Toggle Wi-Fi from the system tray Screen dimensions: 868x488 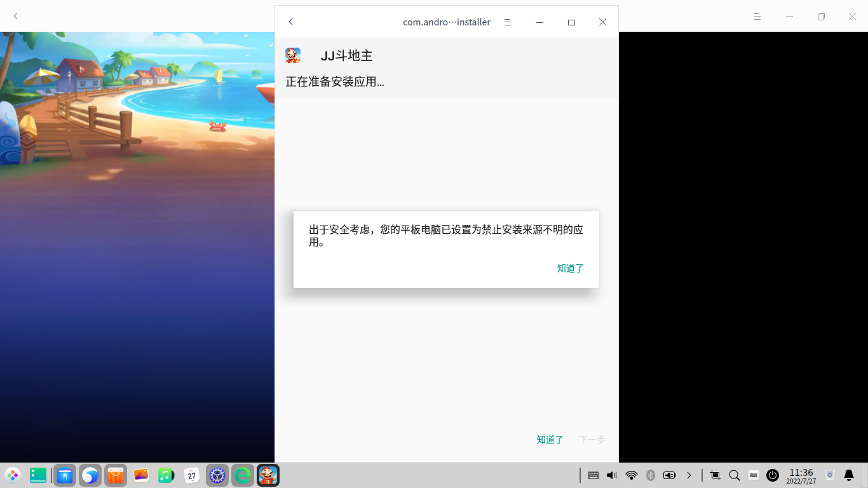pos(631,475)
